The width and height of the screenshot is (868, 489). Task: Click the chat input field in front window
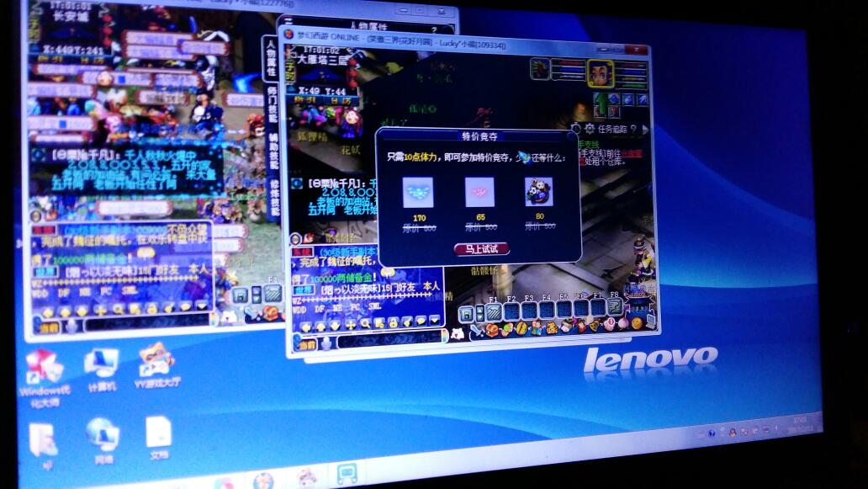388,339
